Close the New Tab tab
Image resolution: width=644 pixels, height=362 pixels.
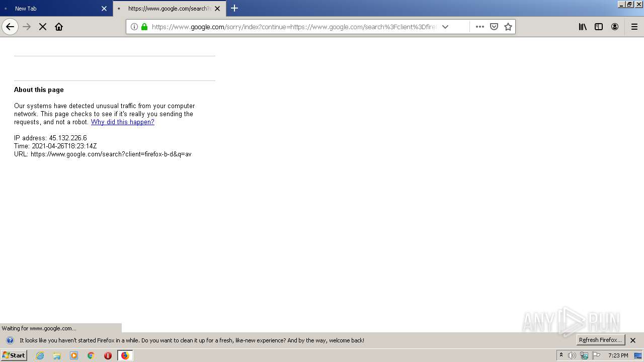click(x=104, y=9)
